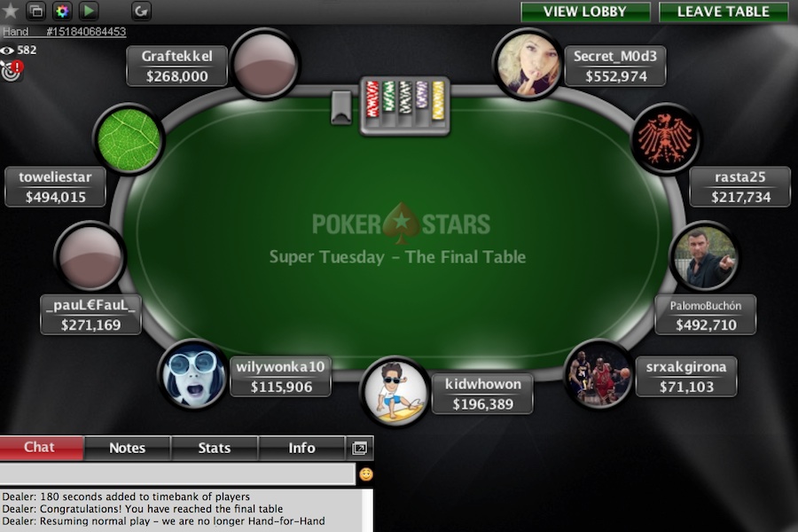Click the favorite star icon
The image size is (798, 532).
[10, 11]
